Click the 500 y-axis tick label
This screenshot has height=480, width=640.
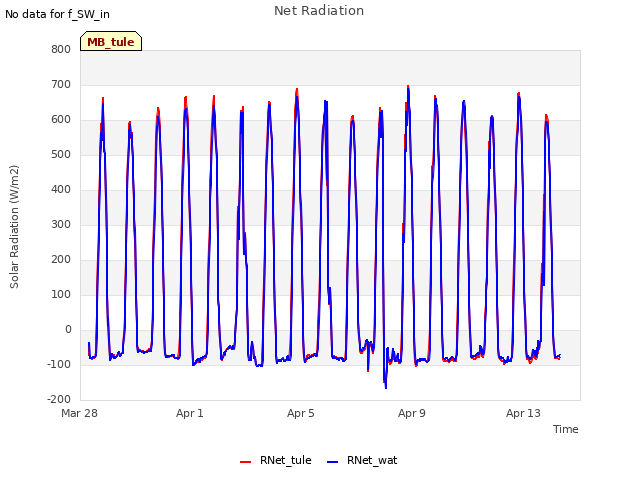[x=61, y=155]
